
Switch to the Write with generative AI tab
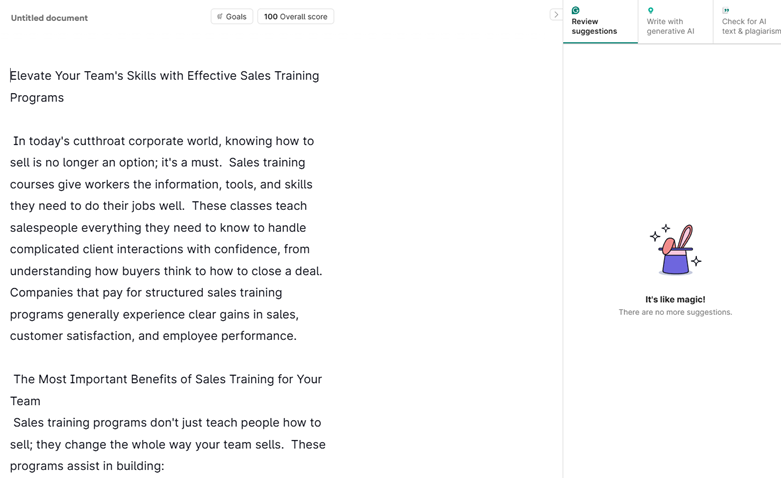click(670, 26)
